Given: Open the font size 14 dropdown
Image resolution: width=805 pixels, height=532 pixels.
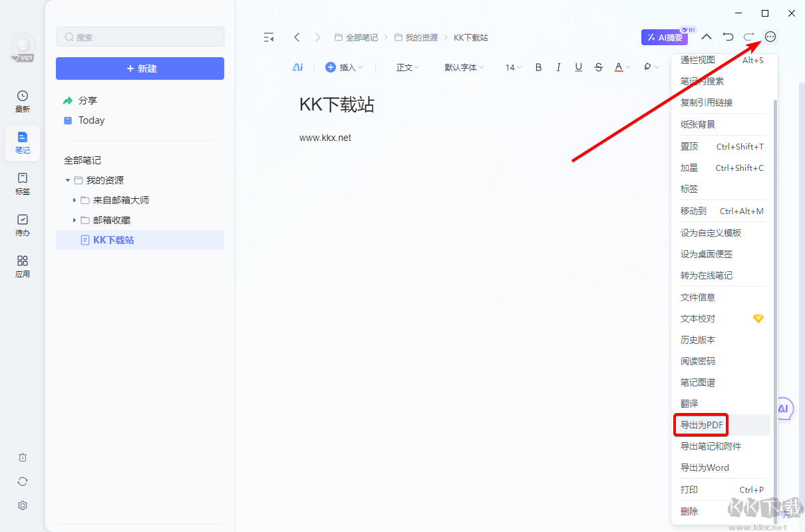Looking at the screenshot, I should click(513, 67).
